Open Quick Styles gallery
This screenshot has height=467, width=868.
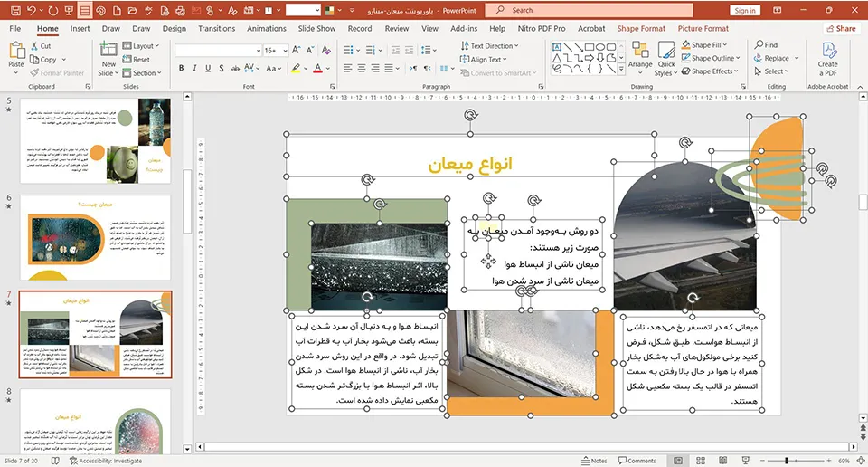click(x=666, y=59)
